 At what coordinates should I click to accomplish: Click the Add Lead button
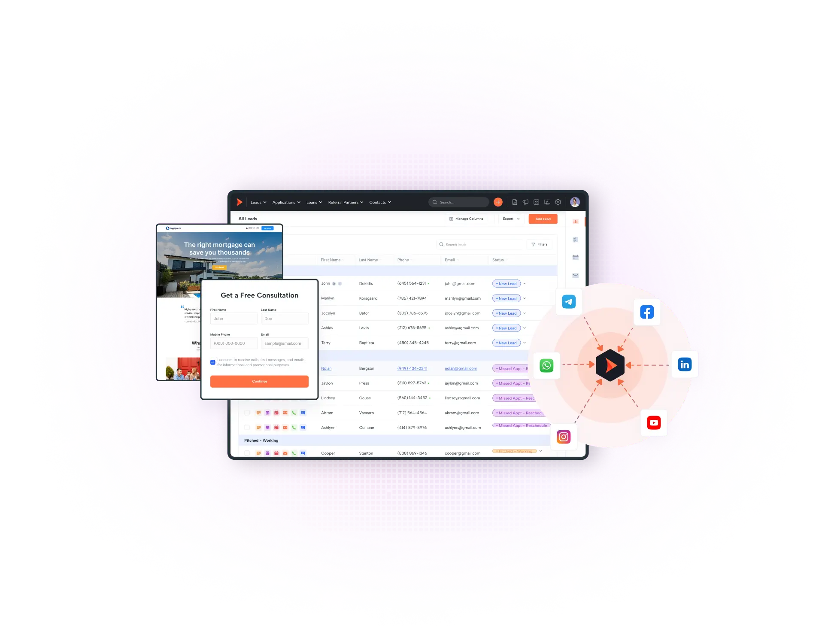pos(541,219)
